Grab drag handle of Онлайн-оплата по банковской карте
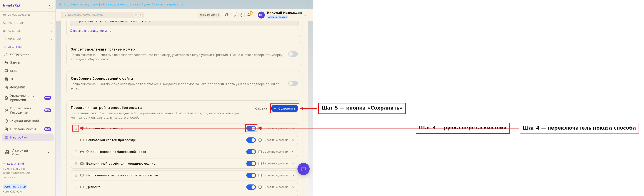The image size is (644, 196). click(75, 152)
